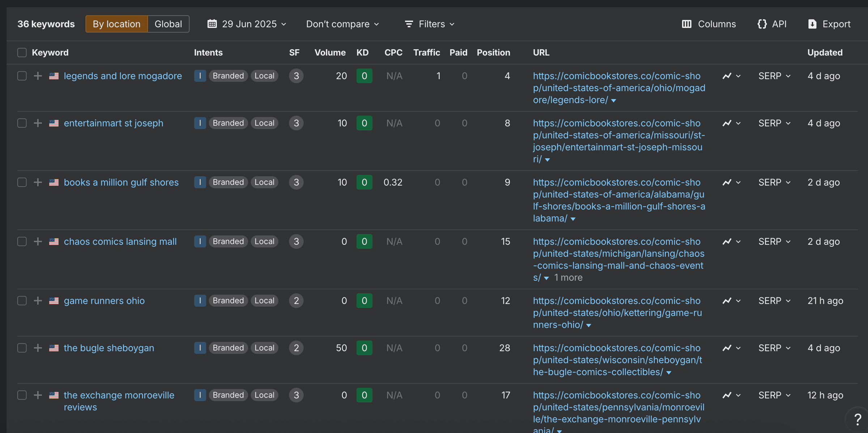
Task: Open the position history chart for entertainmart st joseph
Action: click(x=727, y=123)
